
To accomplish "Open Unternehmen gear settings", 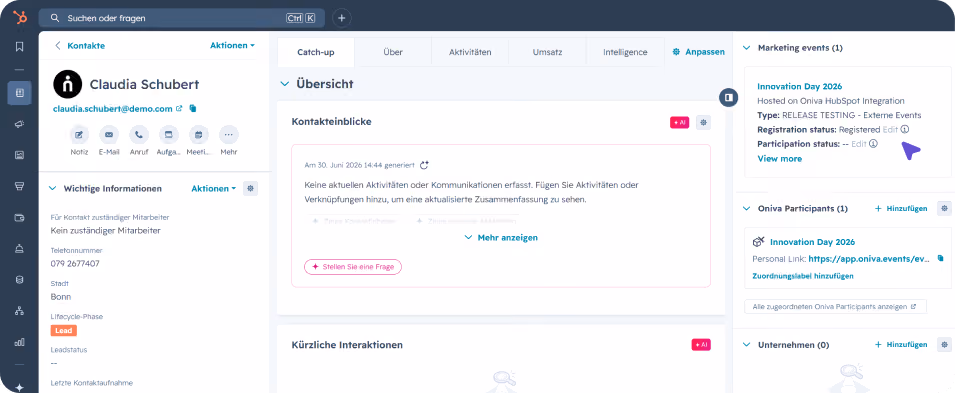I will point(944,344).
